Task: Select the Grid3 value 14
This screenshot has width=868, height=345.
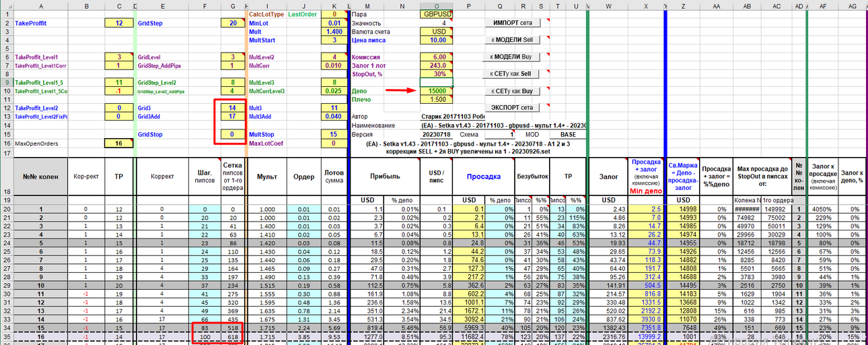Action: (x=233, y=108)
